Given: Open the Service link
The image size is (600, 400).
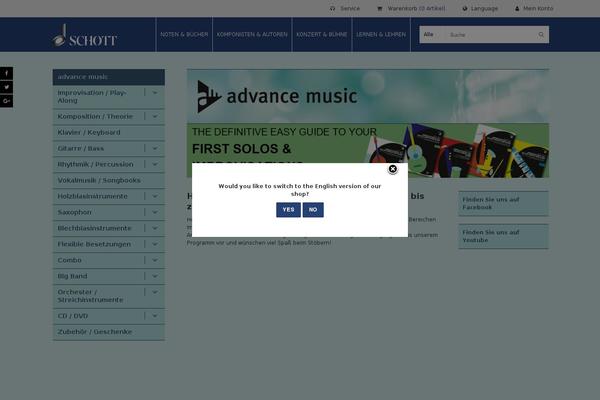Looking at the screenshot, I should (350, 8).
